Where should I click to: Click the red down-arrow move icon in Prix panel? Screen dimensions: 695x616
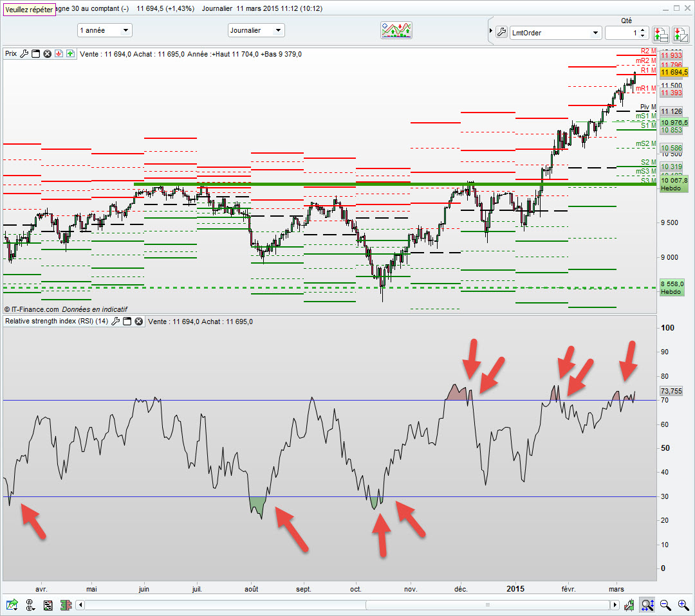pos(59,53)
